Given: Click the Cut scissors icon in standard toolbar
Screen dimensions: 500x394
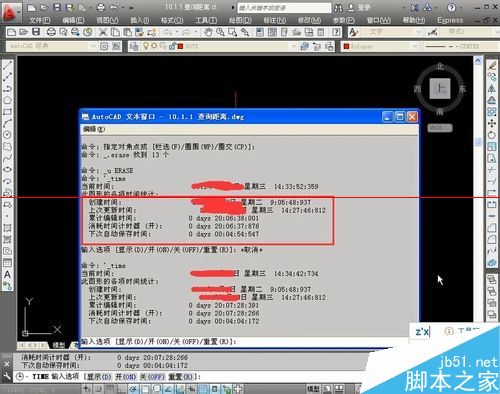Looking at the screenshot, I should (103, 32).
